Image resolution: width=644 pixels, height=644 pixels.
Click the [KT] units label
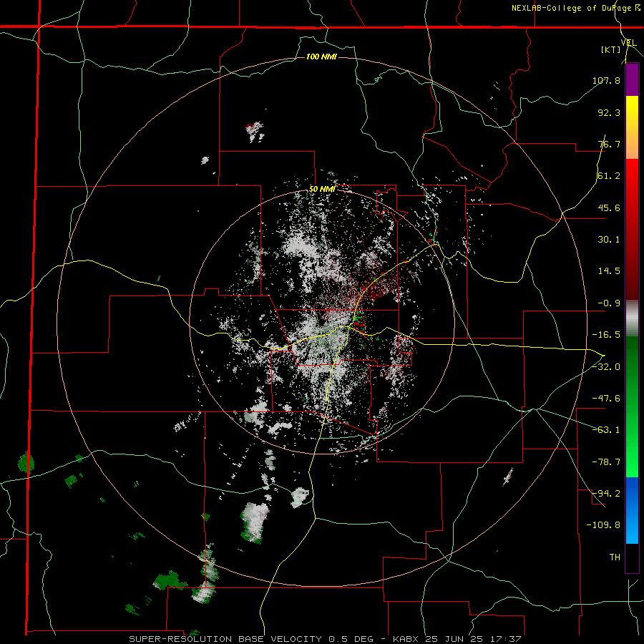[611, 49]
